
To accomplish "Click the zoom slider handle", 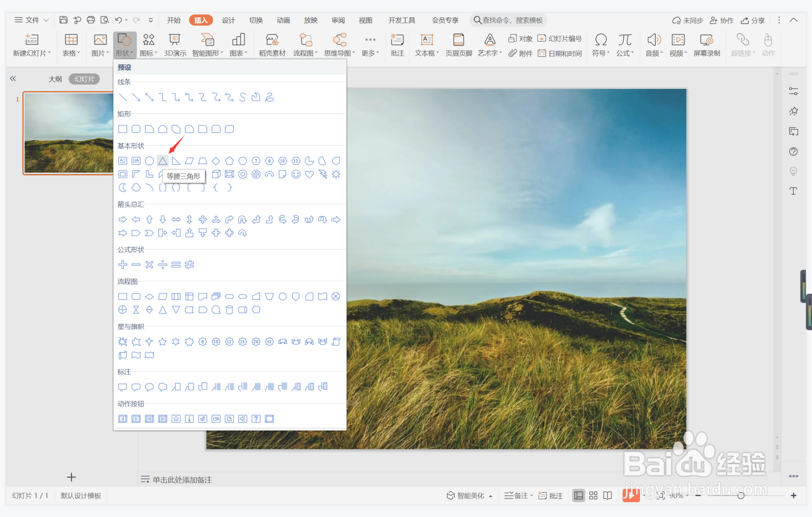I will [741, 495].
